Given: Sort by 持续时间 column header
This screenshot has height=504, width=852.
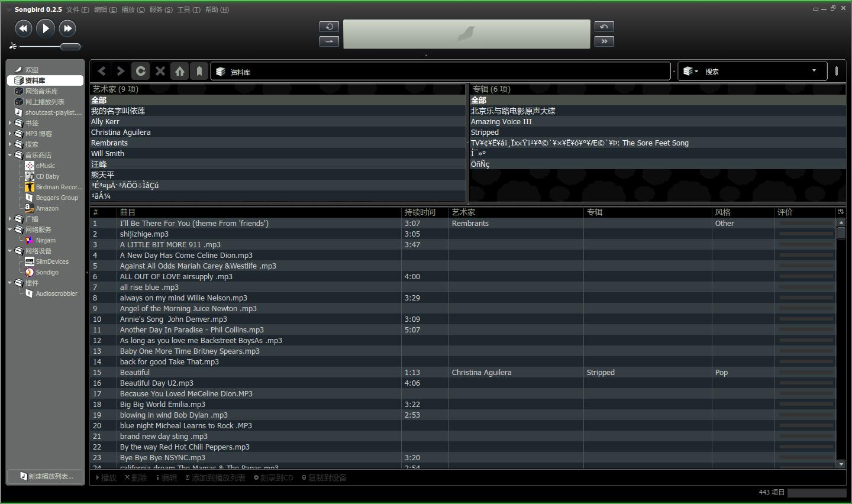Looking at the screenshot, I should click(425, 212).
